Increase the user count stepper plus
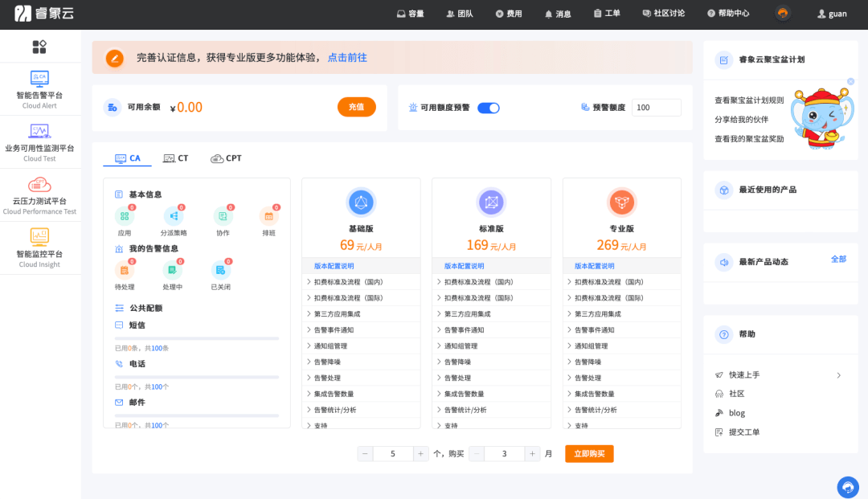 click(x=420, y=454)
